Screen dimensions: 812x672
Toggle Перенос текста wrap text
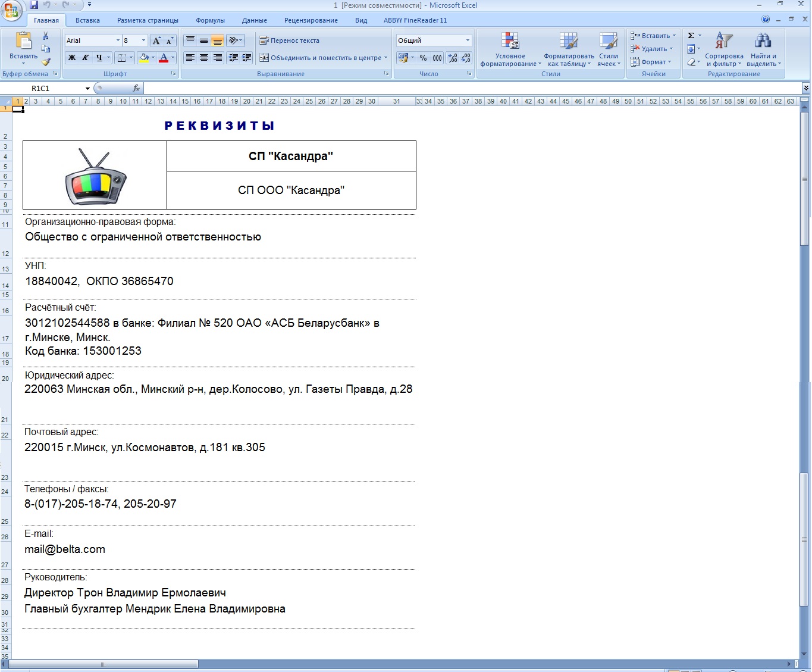click(x=290, y=40)
